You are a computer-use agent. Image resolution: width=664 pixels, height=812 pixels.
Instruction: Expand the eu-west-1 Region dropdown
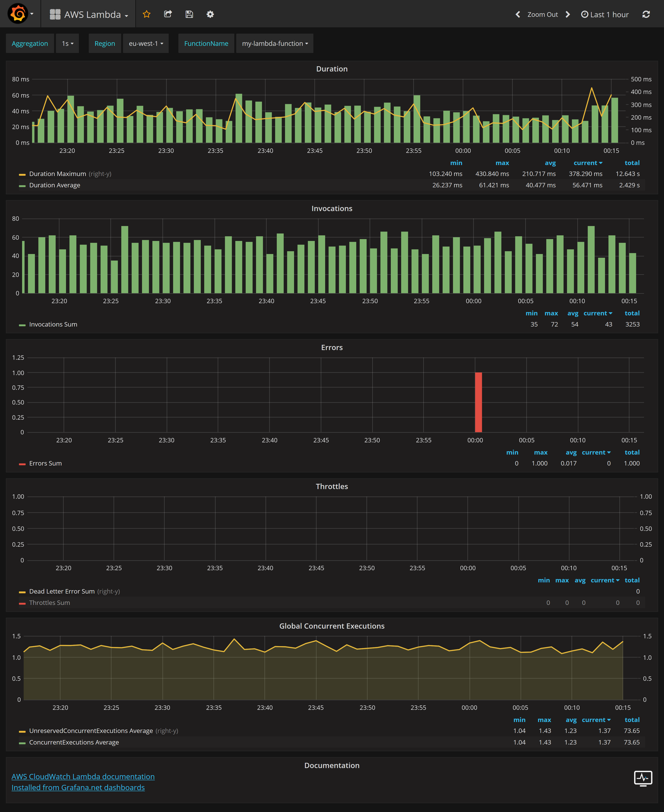click(x=146, y=44)
